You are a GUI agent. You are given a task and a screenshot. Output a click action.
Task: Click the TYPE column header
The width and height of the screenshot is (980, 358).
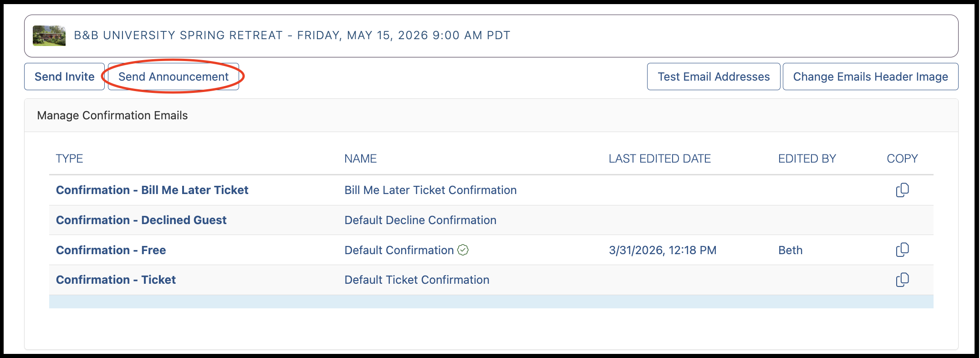point(69,159)
